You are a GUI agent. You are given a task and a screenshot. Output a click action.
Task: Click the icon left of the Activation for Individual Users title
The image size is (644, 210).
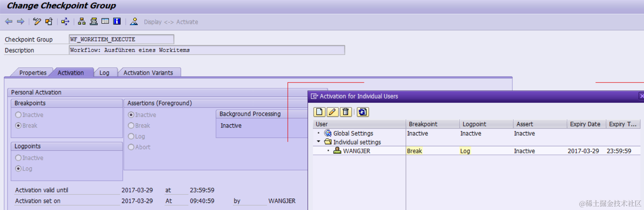(x=314, y=96)
